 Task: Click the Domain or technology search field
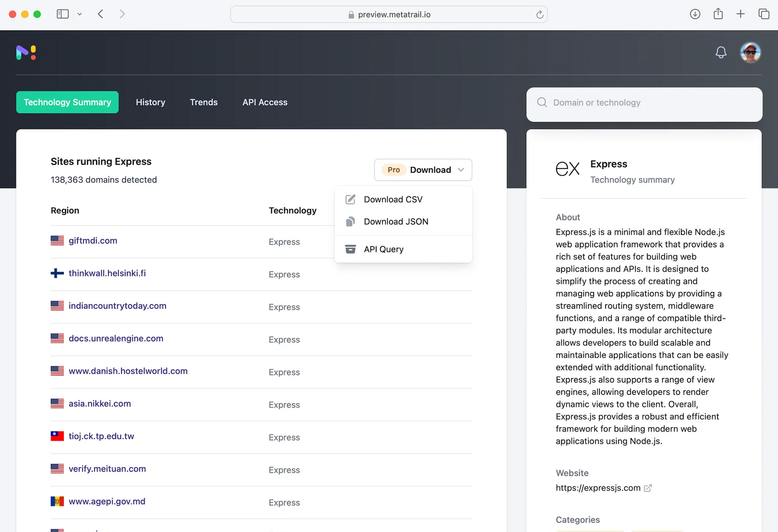click(612, 102)
